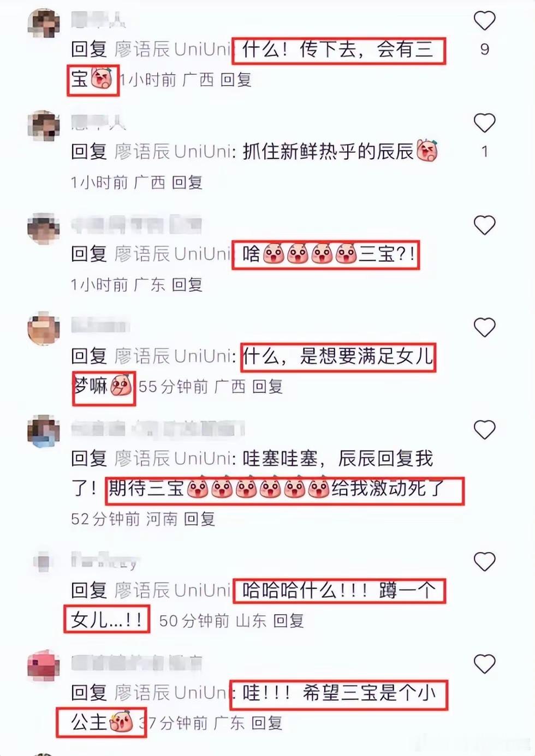Like the 哇塞哇塞 辰辰回复我了 comment

click(484, 430)
